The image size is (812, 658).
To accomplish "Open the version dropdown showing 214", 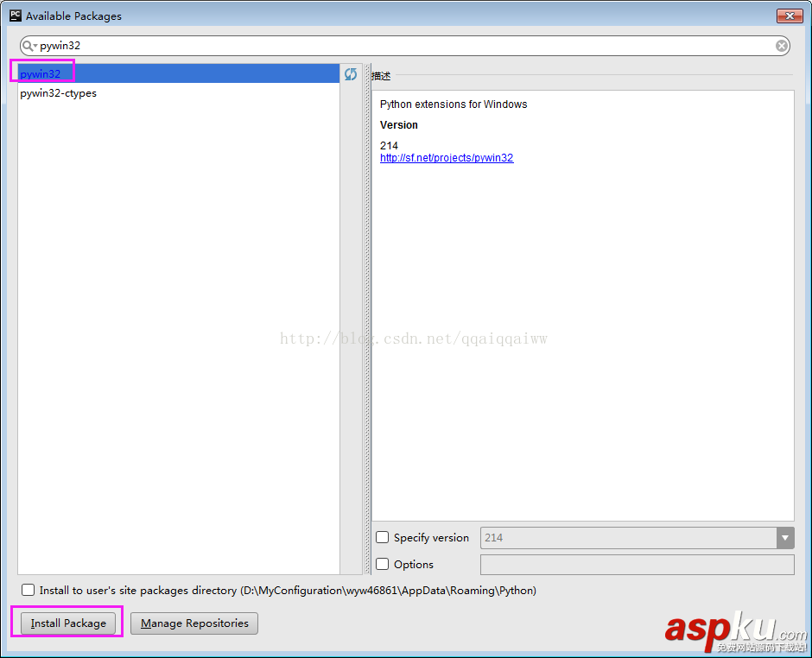I will [x=785, y=537].
